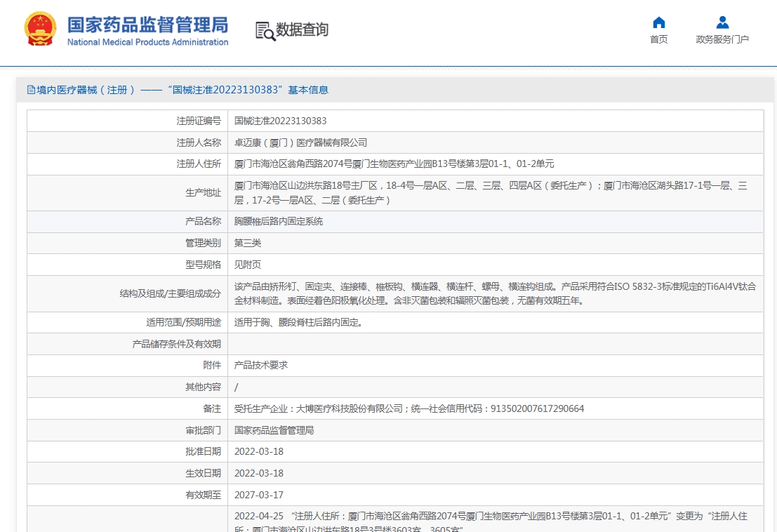The width and height of the screenshot is (777, 532).
Task: Select the 其他内容 label
Action: tap(203, 387)
